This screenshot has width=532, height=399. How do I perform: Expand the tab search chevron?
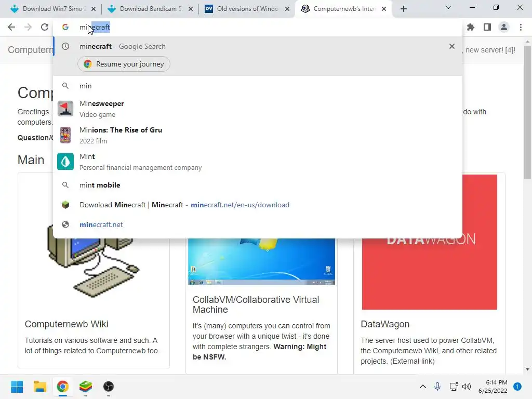tap(448, 7)
